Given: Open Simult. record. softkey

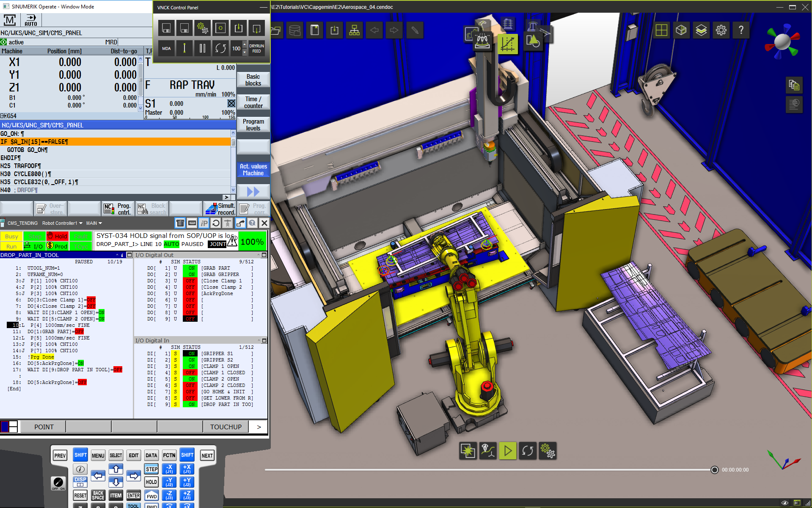Looking at the screenshot, I should pyautogui.click(x=220, y=209).
